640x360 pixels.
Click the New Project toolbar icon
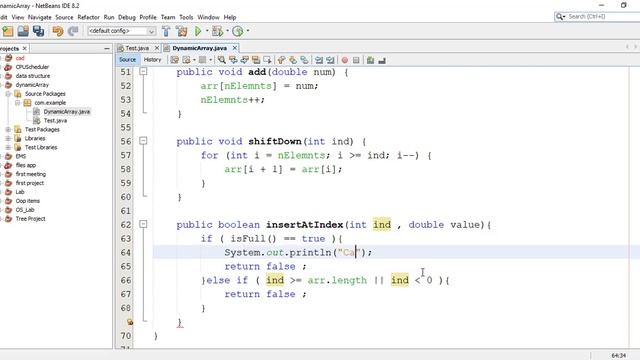coord(8,31)
